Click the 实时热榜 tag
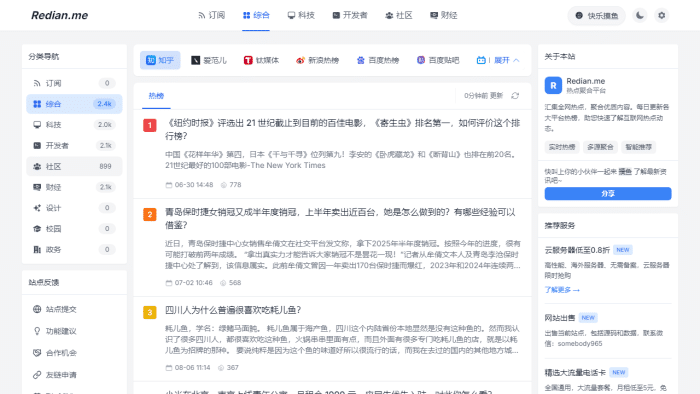Viewport: 700px width, 394px height. 562,147
